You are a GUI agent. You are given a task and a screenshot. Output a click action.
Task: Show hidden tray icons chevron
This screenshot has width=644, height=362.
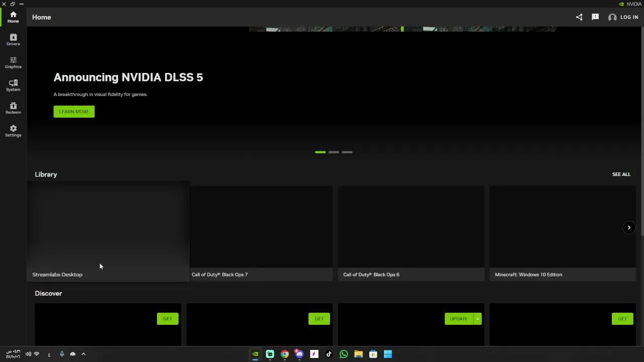84,354
